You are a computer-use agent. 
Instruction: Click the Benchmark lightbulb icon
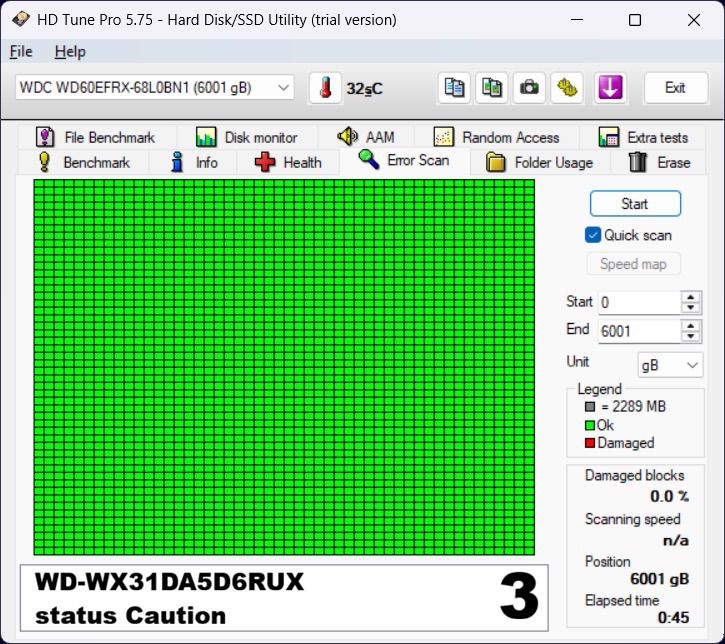(x=44, y=162)
